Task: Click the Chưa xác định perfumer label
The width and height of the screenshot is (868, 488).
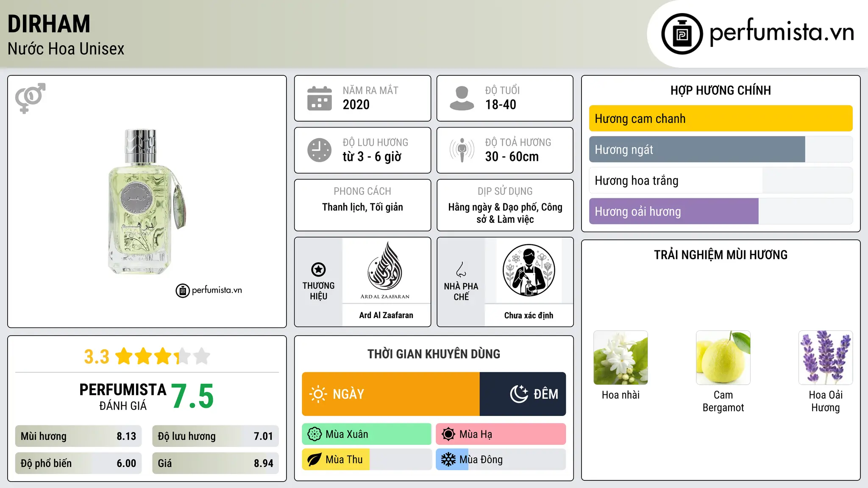Action: coord(529,315)
